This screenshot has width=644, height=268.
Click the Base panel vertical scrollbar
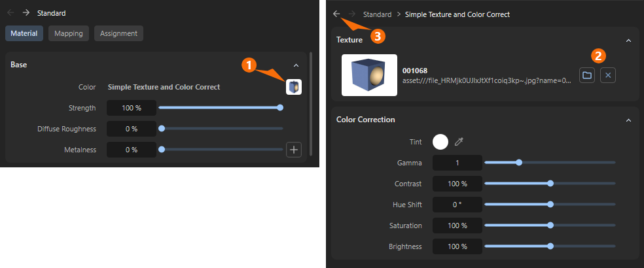click(x=311, y=104)
